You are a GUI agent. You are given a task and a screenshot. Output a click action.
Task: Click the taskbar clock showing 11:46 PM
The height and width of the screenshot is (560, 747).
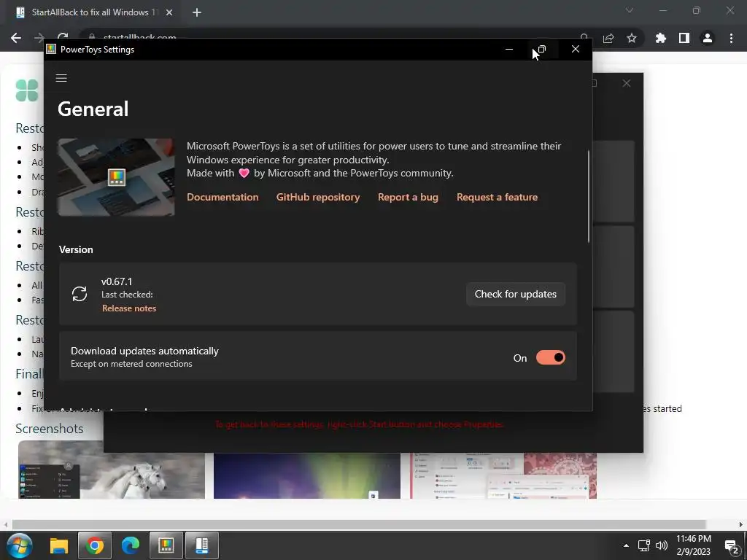coord(694,545)
